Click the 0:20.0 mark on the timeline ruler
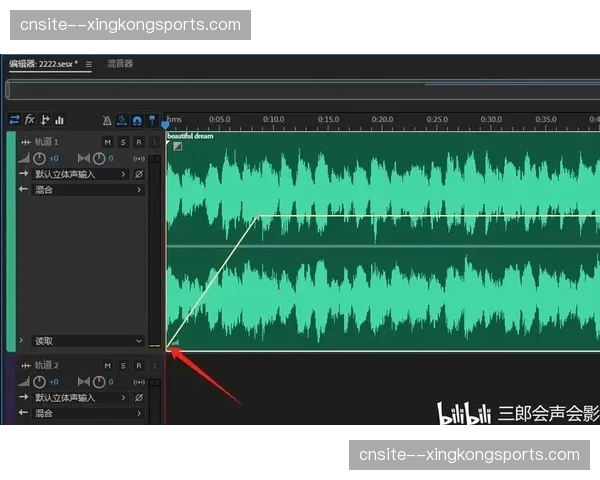The height and width of the screenshot is (480, 600). pyautogui.click(x=383, y=119)
